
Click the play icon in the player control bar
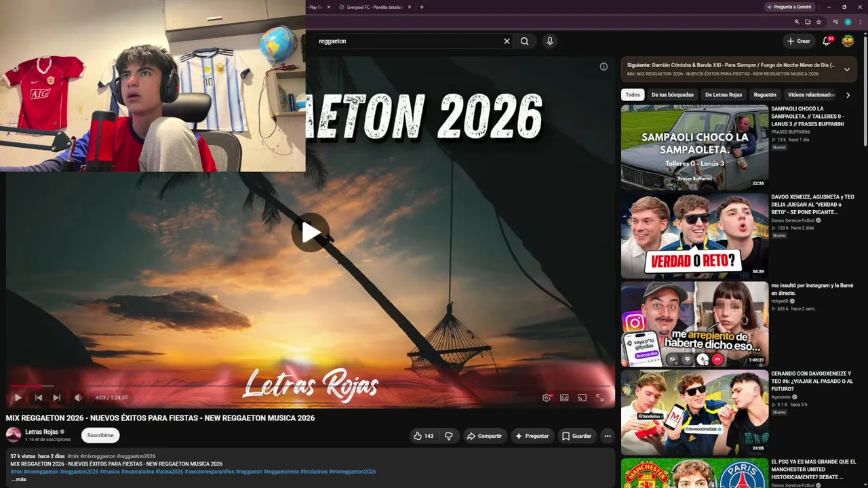tap(18, 398)
